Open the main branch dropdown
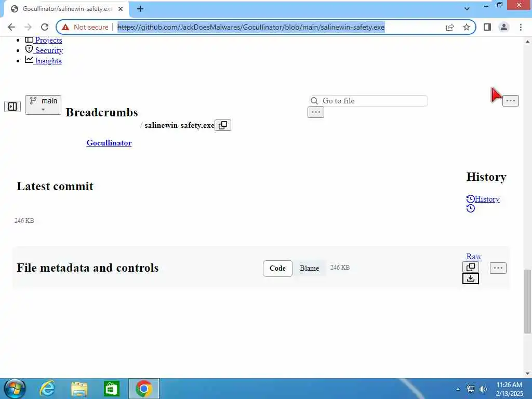This screenshot has height=399, width=532. coord(43,105)
